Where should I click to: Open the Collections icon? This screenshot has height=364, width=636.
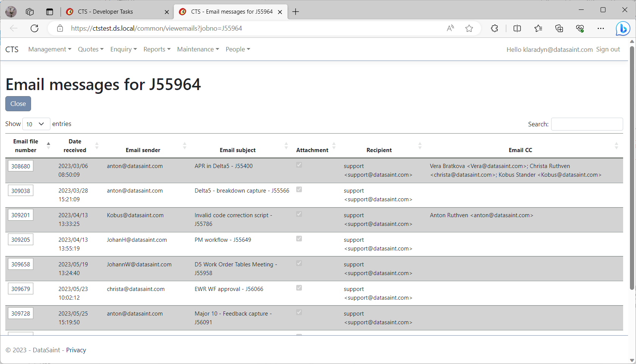click(x=559, y=28)
